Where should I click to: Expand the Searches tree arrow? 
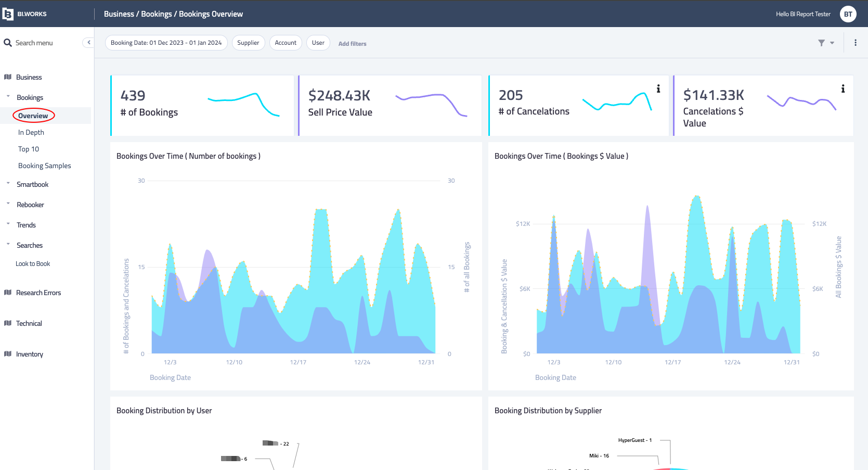point(8,244)
